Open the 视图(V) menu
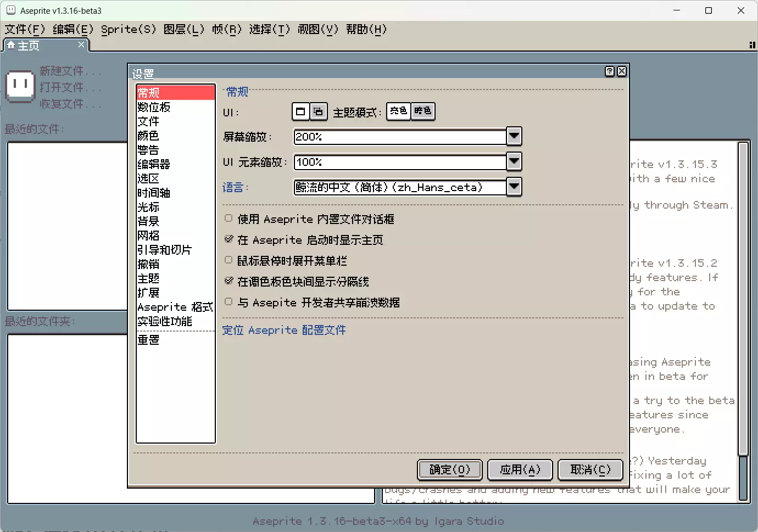 (x=318, y=29)
